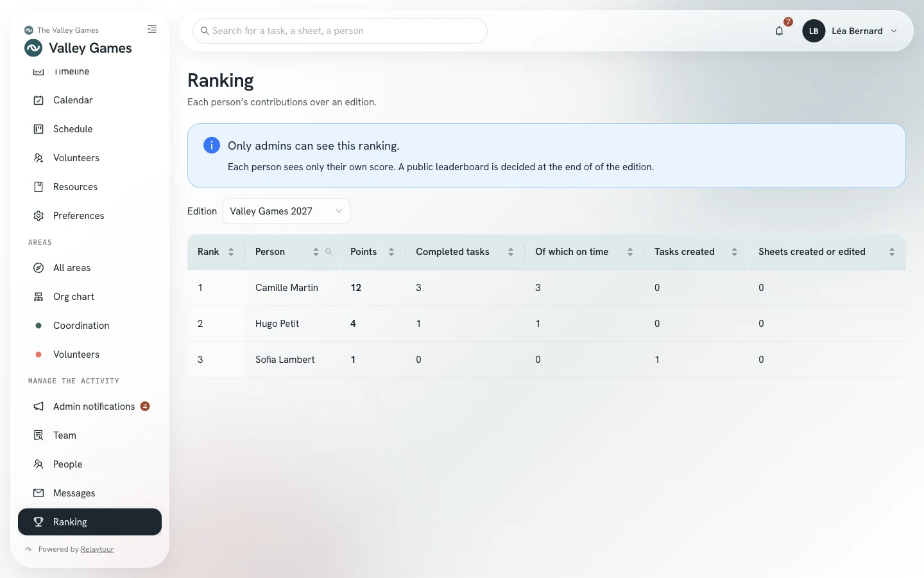Screen dimensions: 924x578
Task: Sort by Tasks created column arrows
Action: pyautogui.click(x=734, y=252)
